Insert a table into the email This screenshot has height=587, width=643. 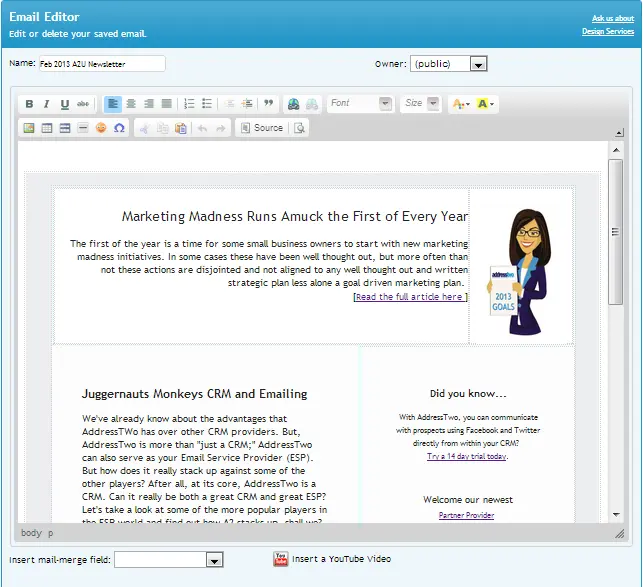pyautogui.click(x=47, y=128)
